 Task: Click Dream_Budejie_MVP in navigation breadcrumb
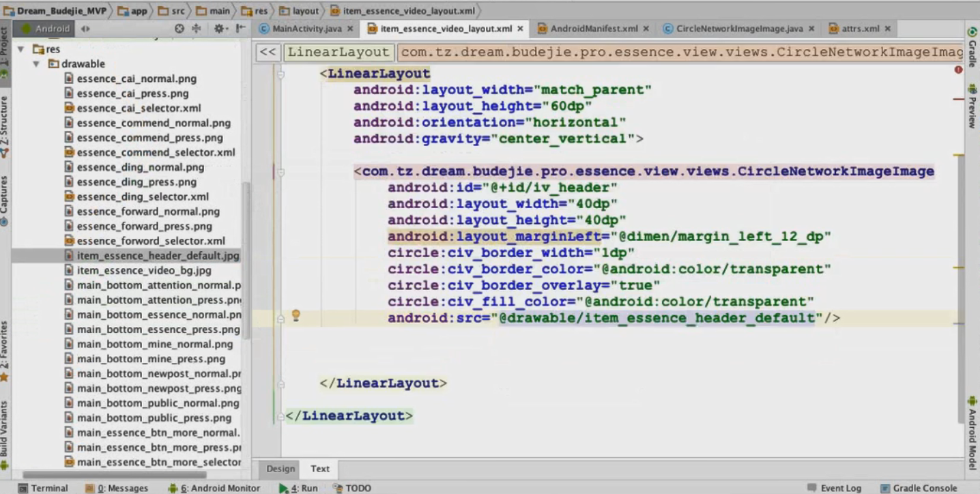[55, 11]
